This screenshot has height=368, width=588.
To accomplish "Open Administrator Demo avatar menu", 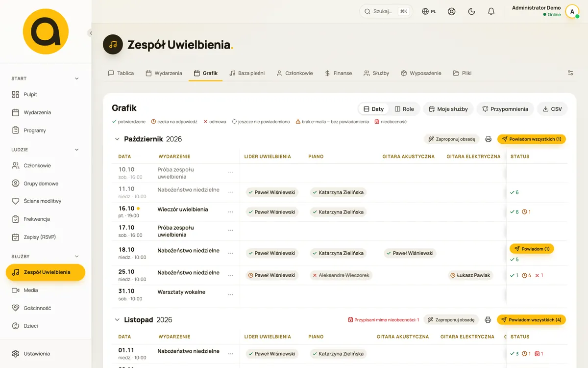I will [x=572, y=11].
